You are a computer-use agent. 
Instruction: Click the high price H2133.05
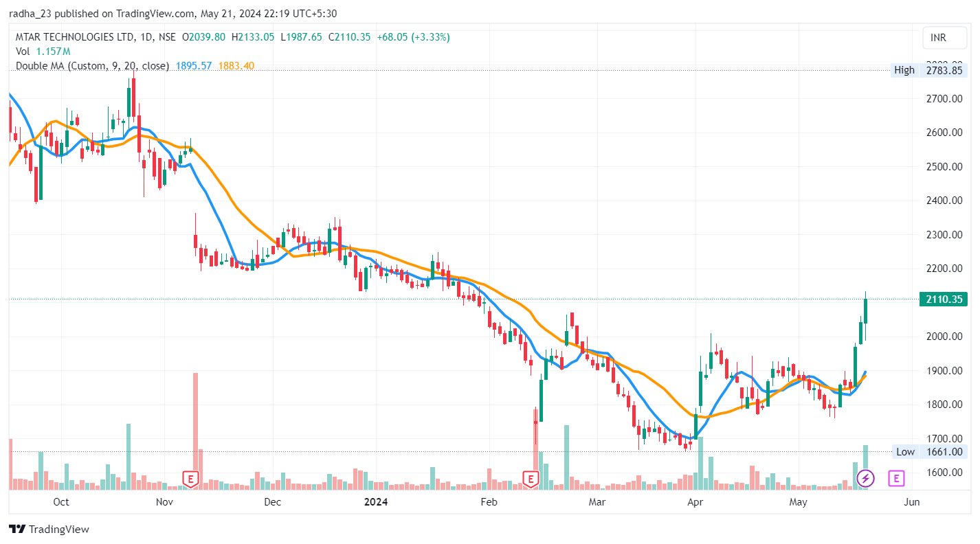[x=253, y=37]
